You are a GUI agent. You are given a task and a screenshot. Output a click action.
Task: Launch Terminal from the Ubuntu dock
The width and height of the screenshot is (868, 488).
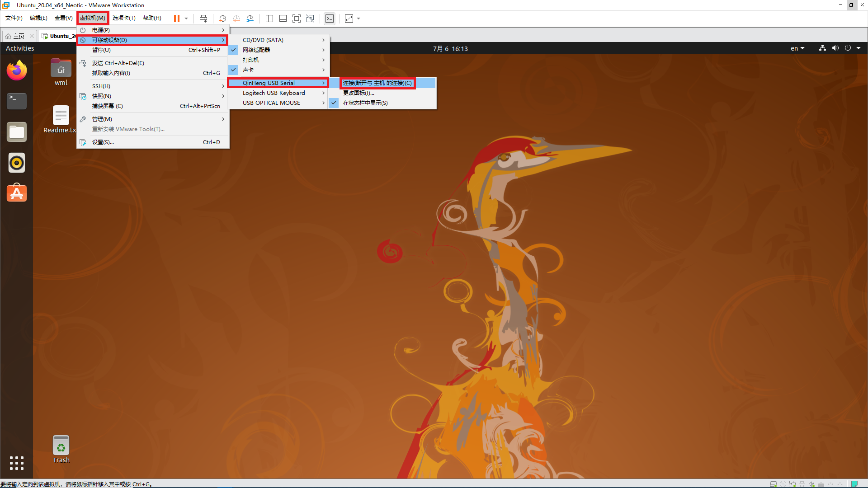[17, 101]
